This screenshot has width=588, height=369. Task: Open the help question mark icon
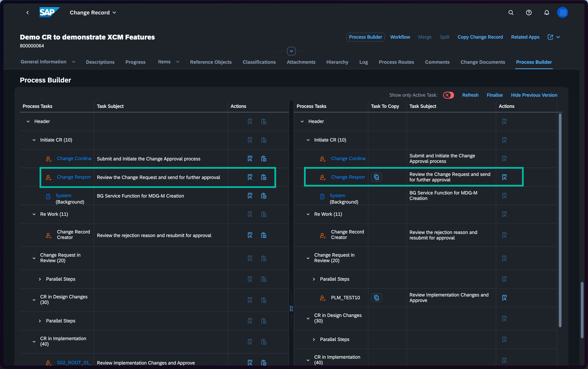point(529,12)
